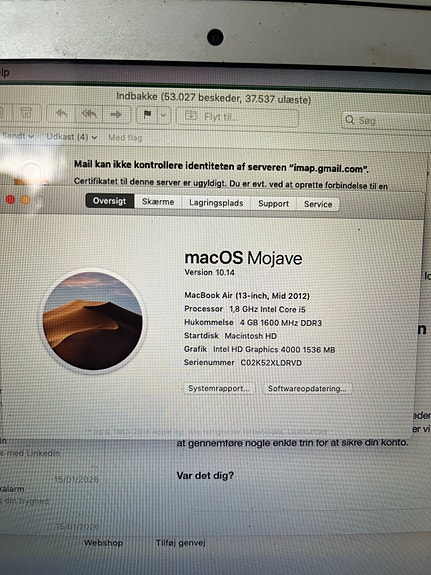Click the trash delete icon in Mail toolbar

26,113
